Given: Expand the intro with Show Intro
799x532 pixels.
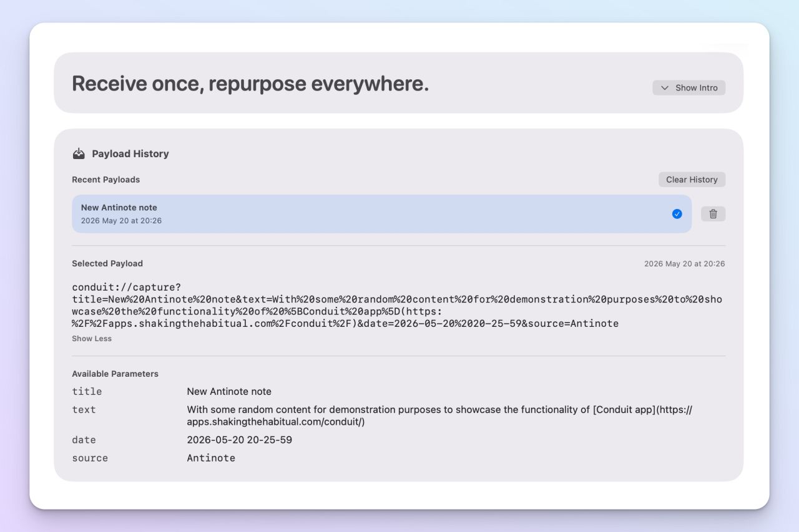Looking at the screenshot, I should click(689, 88).
